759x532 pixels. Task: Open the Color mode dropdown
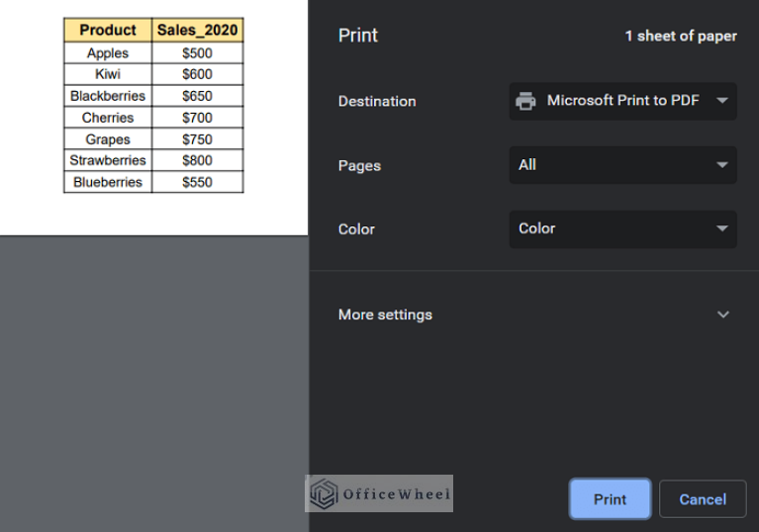(x=622, y=228)
